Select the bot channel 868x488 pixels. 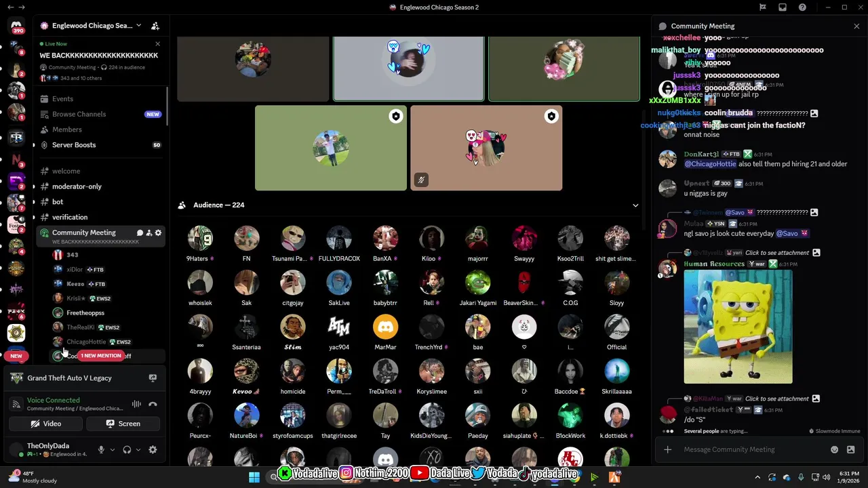click(100, 202)
